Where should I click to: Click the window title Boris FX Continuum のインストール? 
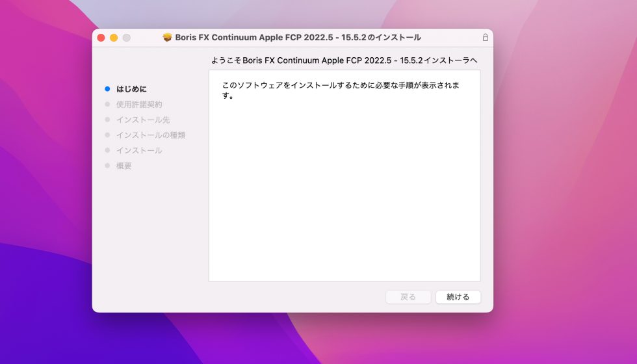298,38
